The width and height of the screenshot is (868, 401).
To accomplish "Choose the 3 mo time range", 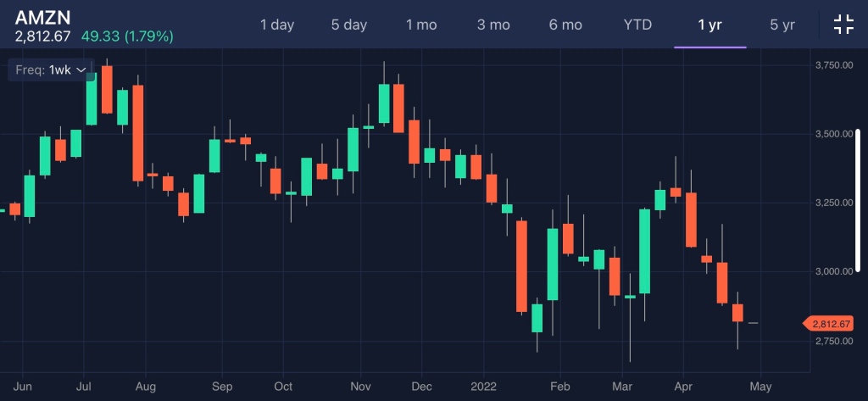I will point(493,25).
